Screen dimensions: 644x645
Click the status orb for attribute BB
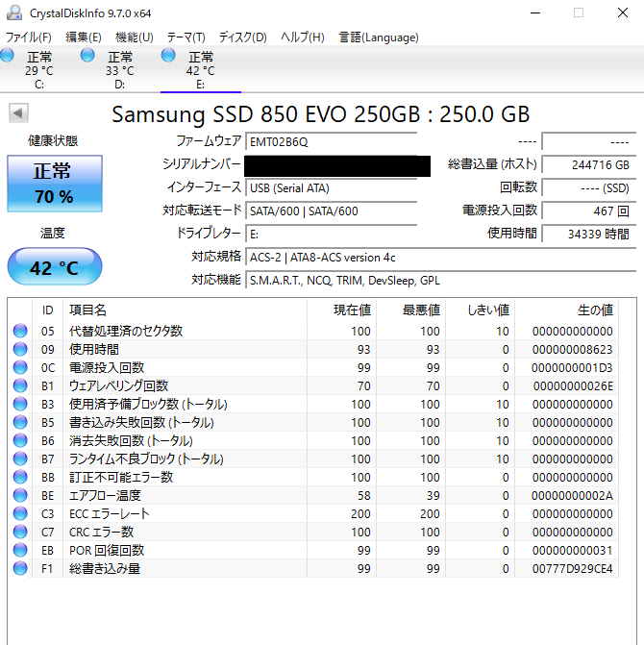click(x=20, y=477)
